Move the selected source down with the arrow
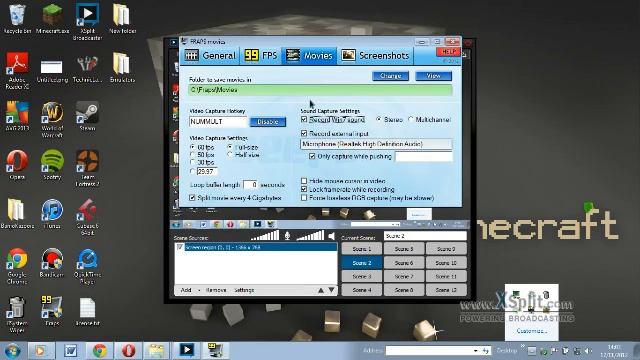Viewport: 640px width, 360px height. (x=331, y=290)
